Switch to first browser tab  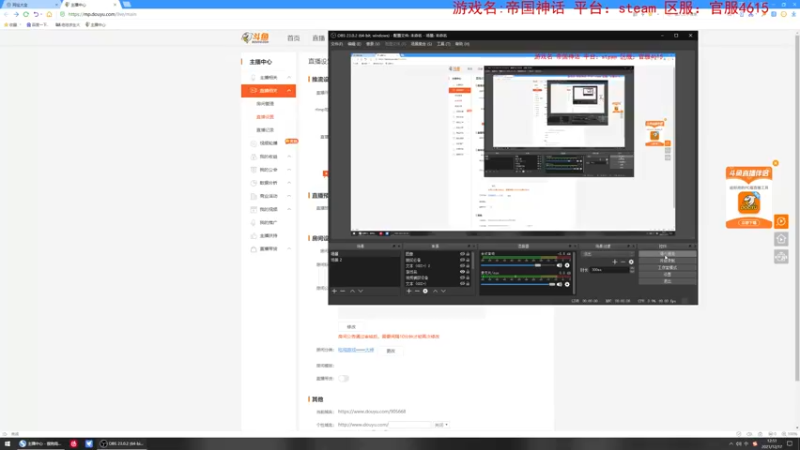pyautogui.click(x=30, y=5)
